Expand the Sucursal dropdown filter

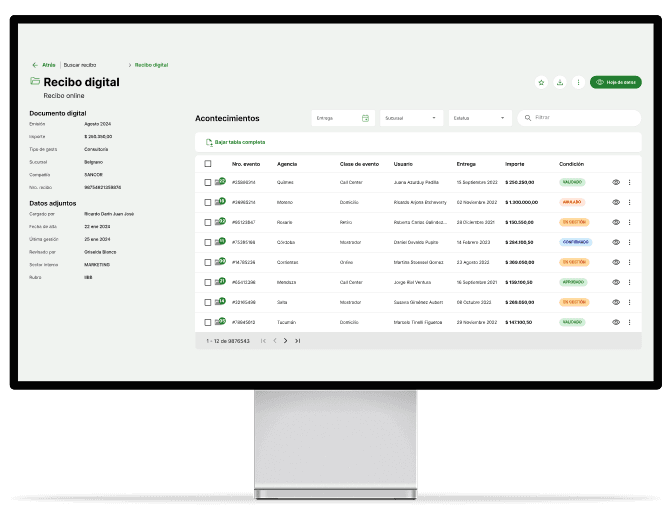[x=411, y=118]
